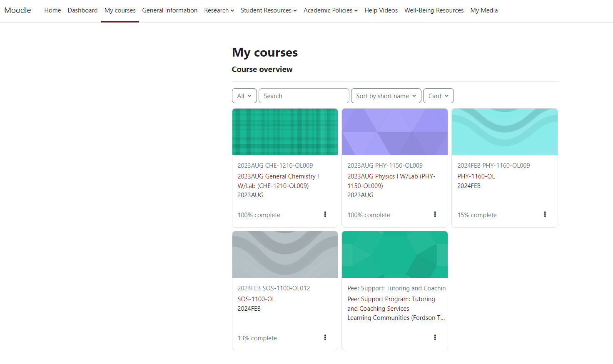The image size is (613, 364).
Task: Expand the Research menu
Action: (x=219, y=10)
